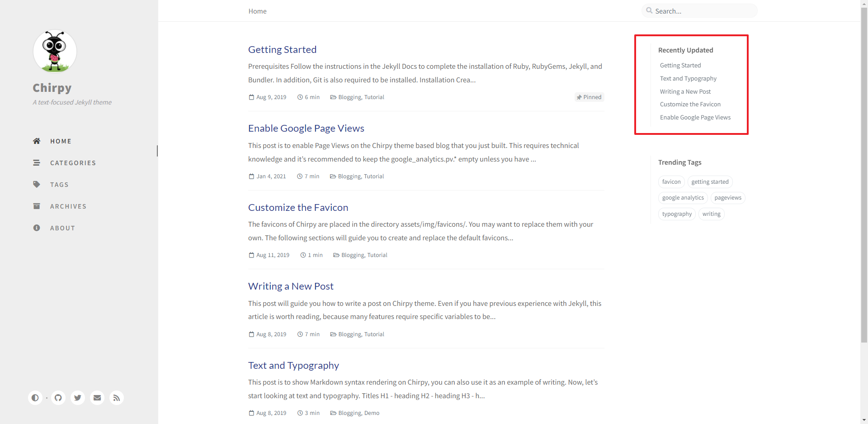868x424 pixels.
Task: Open CATEGORIES in the sidebar menu
Action: pyautogui.click(x=73, y=163)
